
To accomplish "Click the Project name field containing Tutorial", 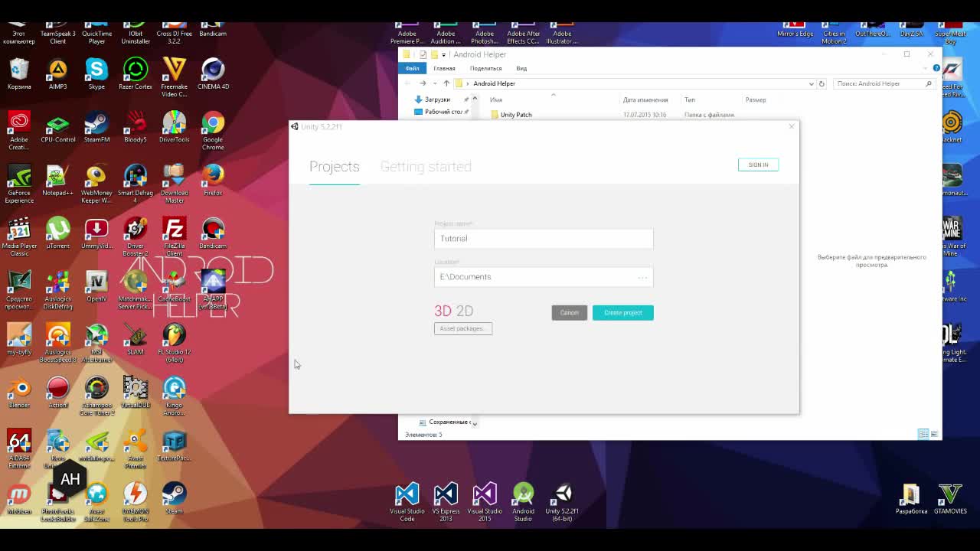I will pos(544,238).
